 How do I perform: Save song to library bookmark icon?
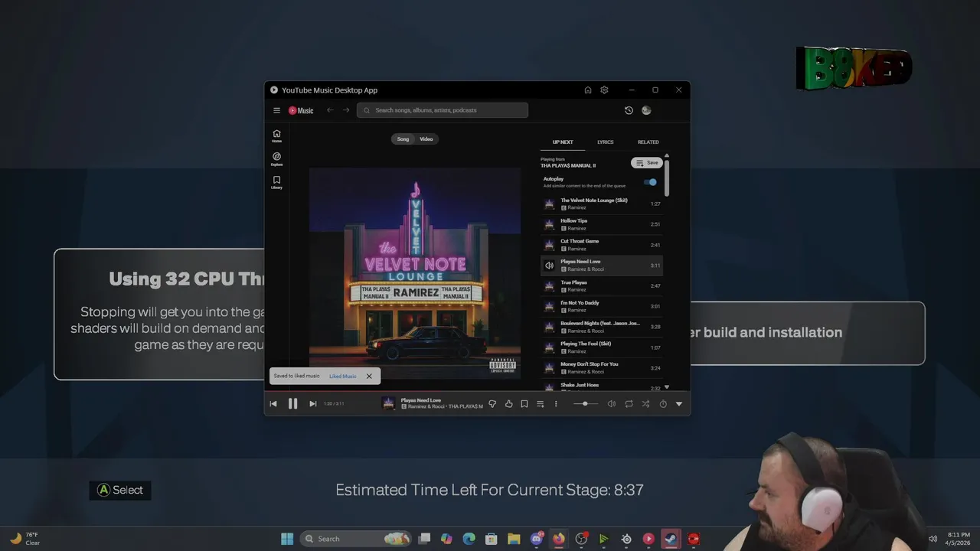tap(524, 403)
